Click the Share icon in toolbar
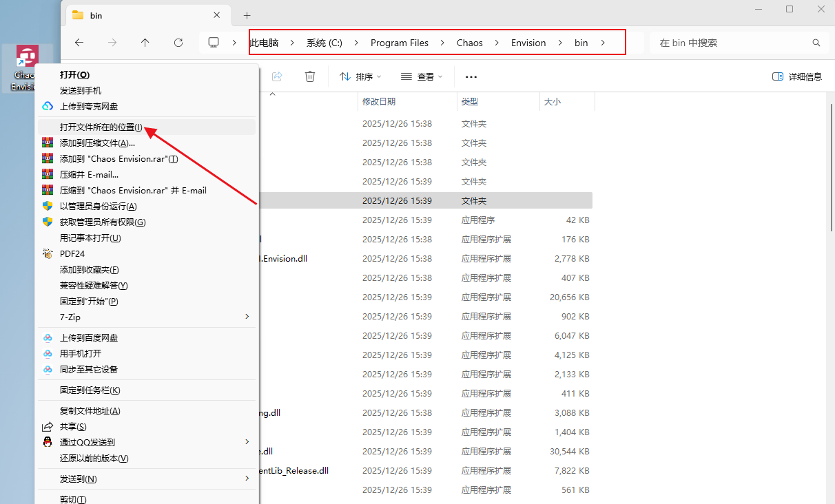Viewport: 835px width, 504px height. click(277, 76)
